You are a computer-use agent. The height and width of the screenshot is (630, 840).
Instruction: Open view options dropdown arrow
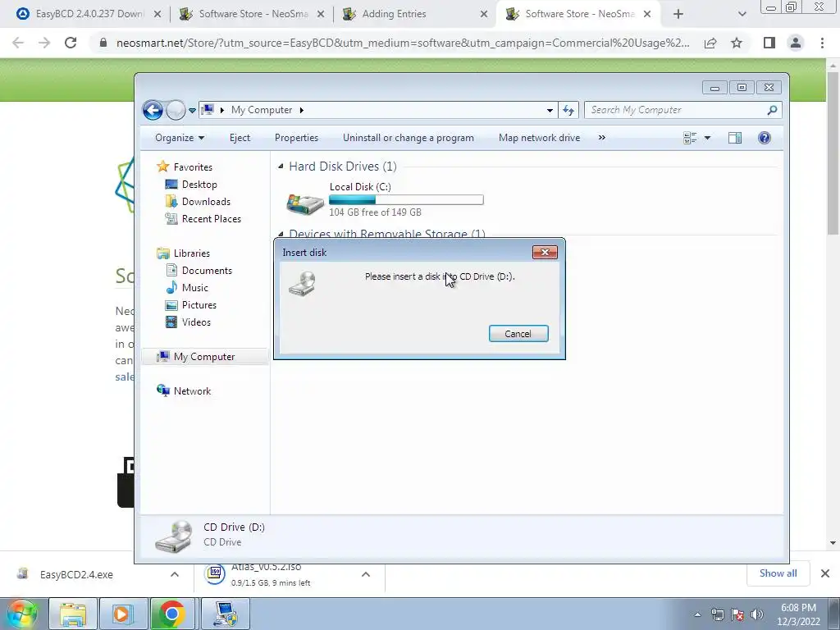click(707, 138)
